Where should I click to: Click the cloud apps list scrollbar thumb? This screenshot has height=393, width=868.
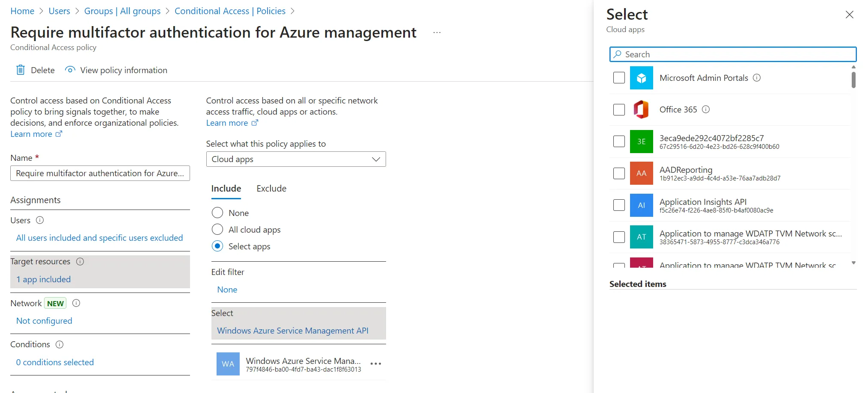(853, 80)
